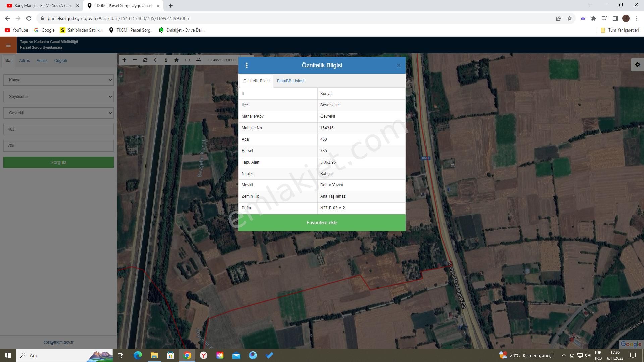Open the three-dot menu in Öznitelik Bilgisi

click(247, 65)
